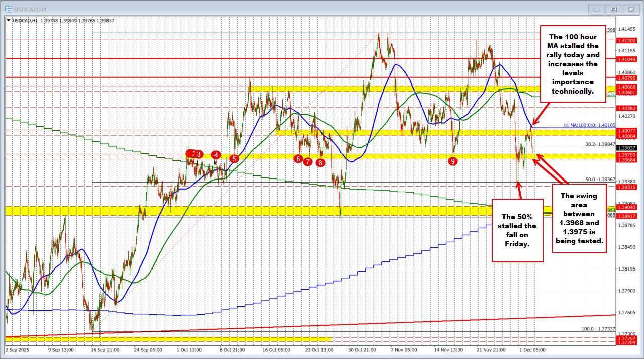644x359 pixels.
Task: Click the 100 hour MA annotation box
Action: pyautogui.click(x=573, y=63)
